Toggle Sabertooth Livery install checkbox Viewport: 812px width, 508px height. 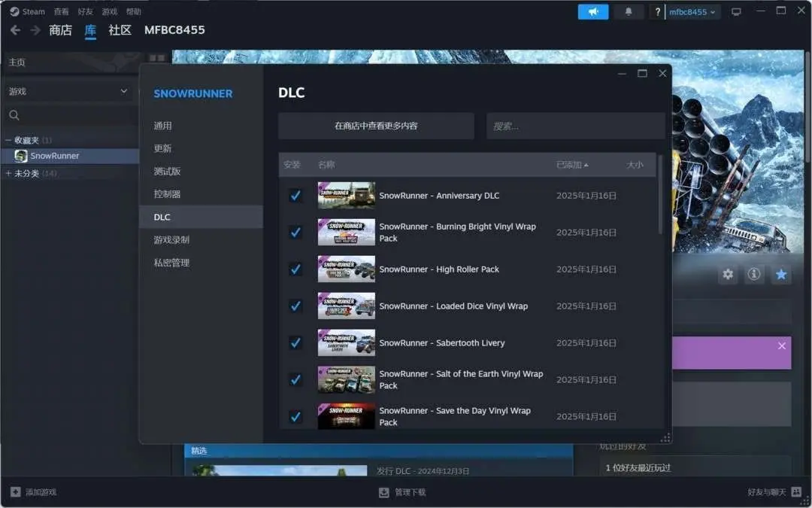click(x=295, y=342)
